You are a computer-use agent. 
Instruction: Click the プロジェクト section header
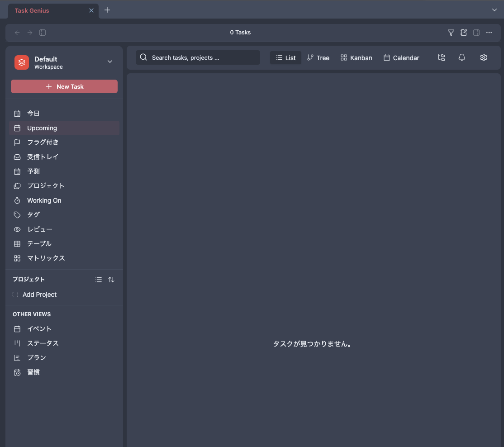(x=29, y=279)
